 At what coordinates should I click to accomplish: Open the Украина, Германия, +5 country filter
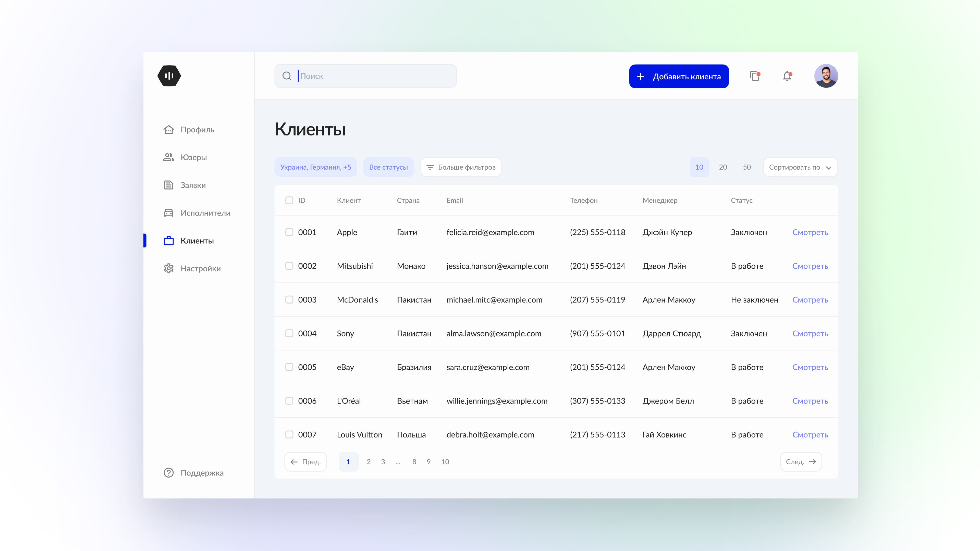[315, 167]
